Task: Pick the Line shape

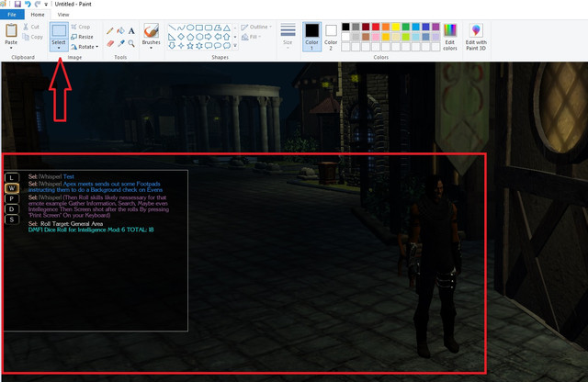Action: (172, 28)
